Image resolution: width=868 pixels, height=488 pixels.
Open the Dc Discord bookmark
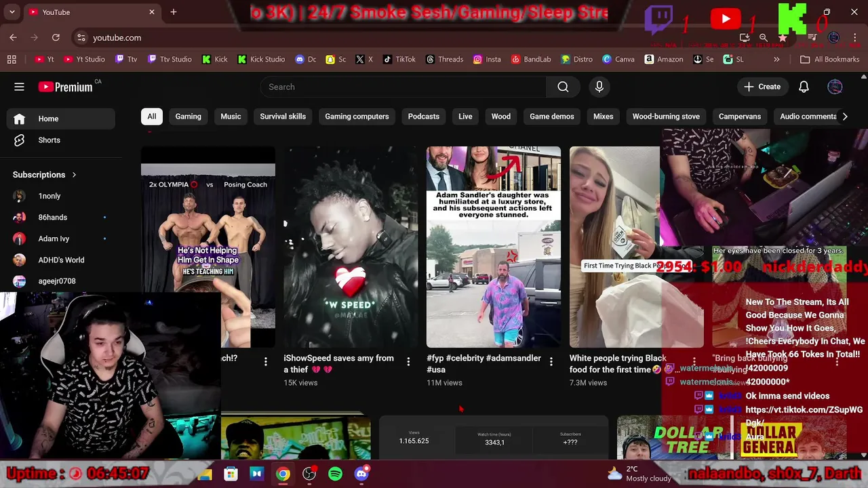tap(306, 59)
